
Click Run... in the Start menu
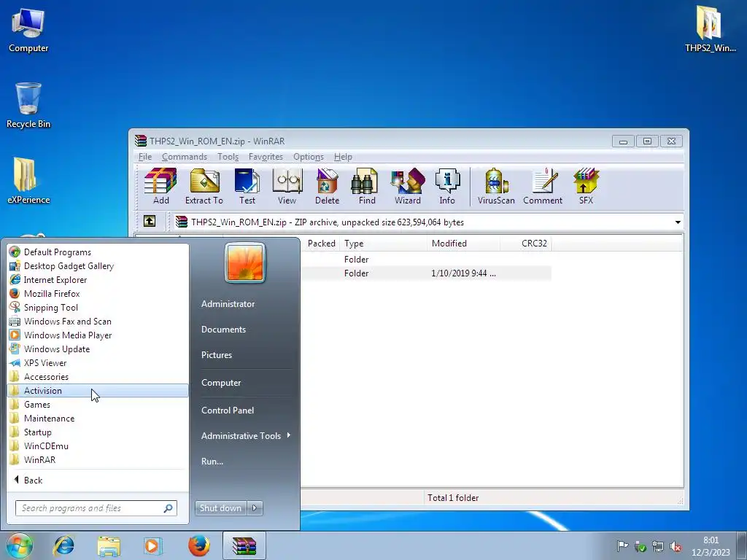coord(246,461)
